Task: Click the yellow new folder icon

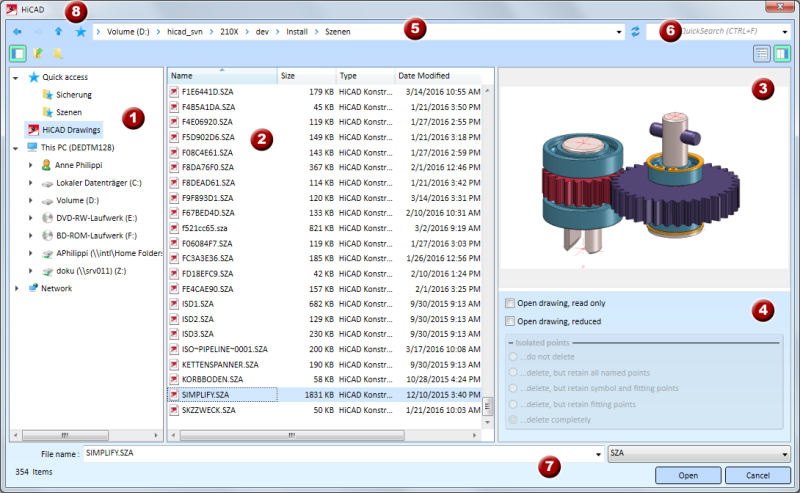Action: click(58, 53)
